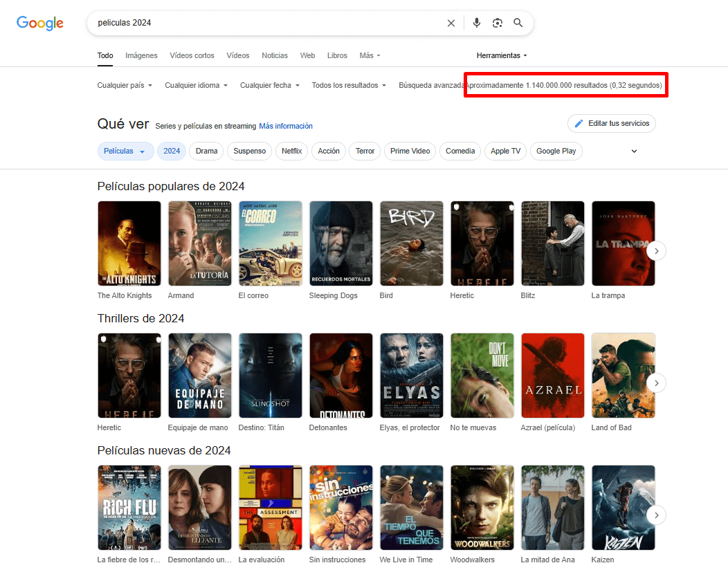728x572 pixels.
Task: Toggle the Apple TV filter chip
Action: click(505, 151)
